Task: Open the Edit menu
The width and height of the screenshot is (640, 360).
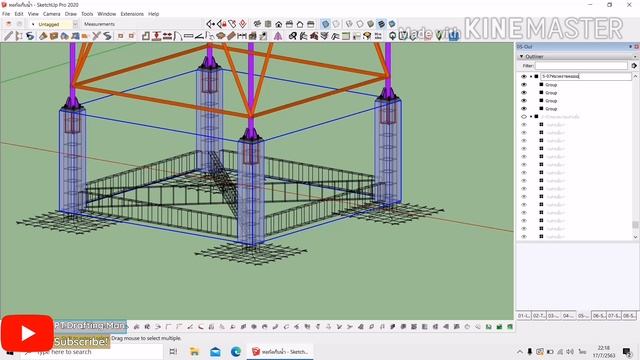Action: pyautogui.click(x=19, y=14)
